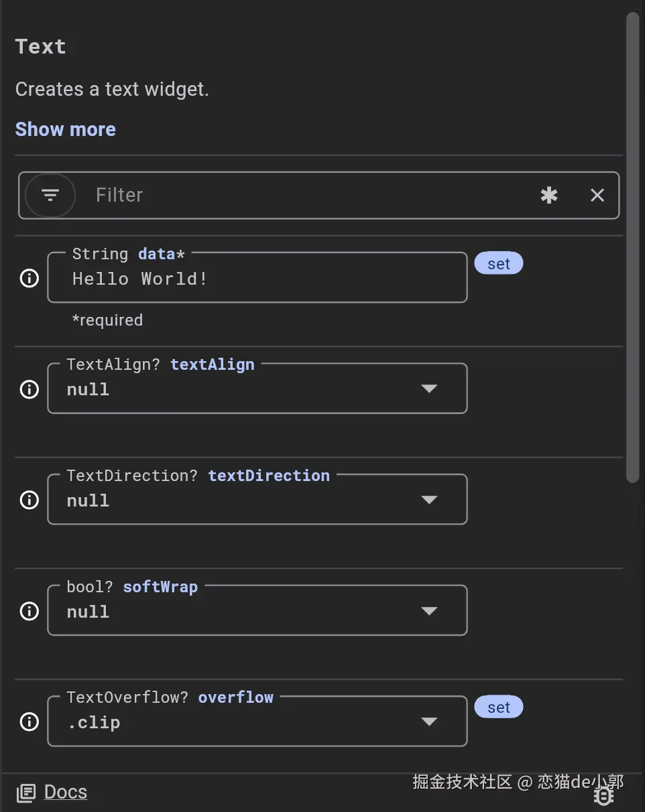Click the set badge next to data
The height and width of the screenshot is (812, 645).
(498, 264)
